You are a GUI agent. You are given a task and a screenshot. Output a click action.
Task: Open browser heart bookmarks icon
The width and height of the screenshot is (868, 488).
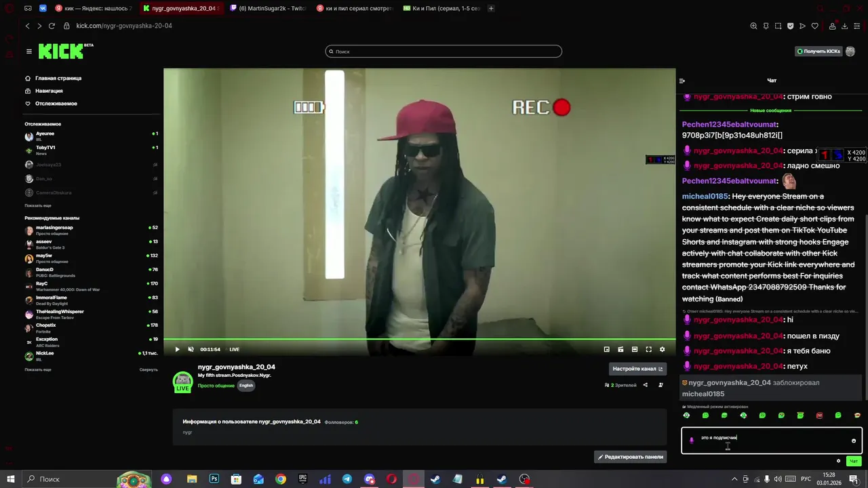pyautogui.click(x=814, y=26)
